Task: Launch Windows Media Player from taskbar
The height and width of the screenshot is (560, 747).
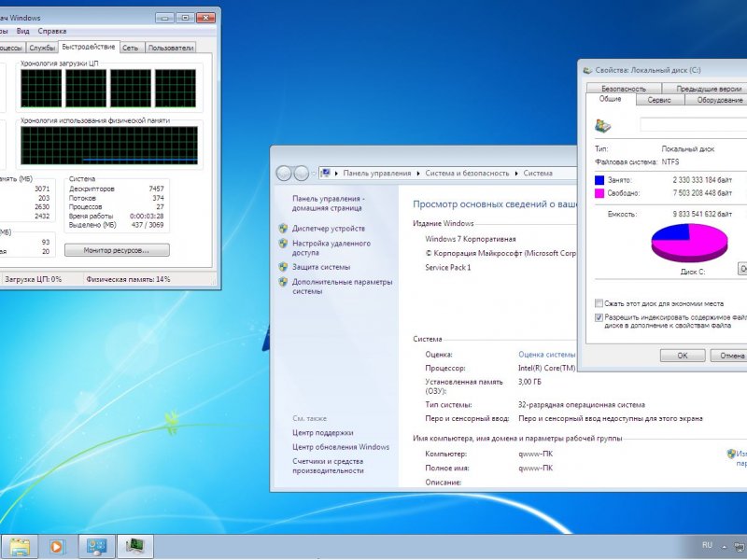Action: (x=57, y=547)
